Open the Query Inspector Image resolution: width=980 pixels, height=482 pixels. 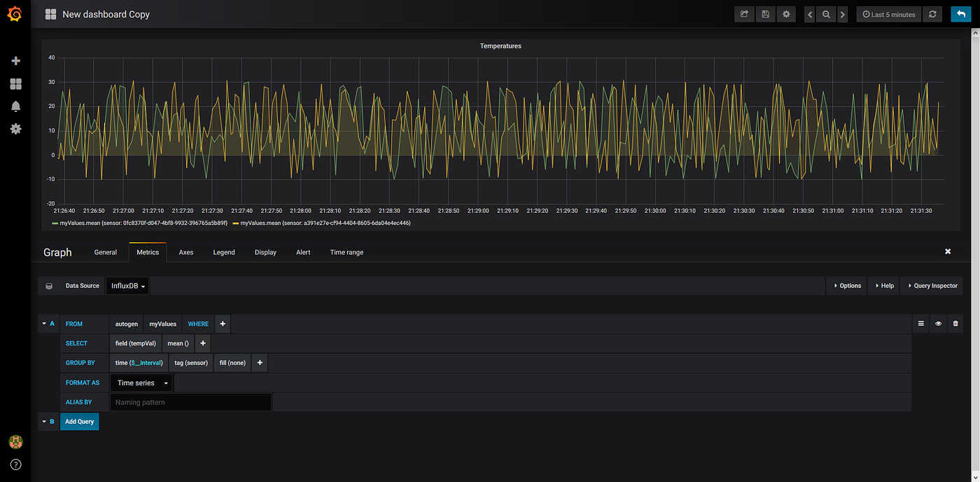tap(931, 286)
